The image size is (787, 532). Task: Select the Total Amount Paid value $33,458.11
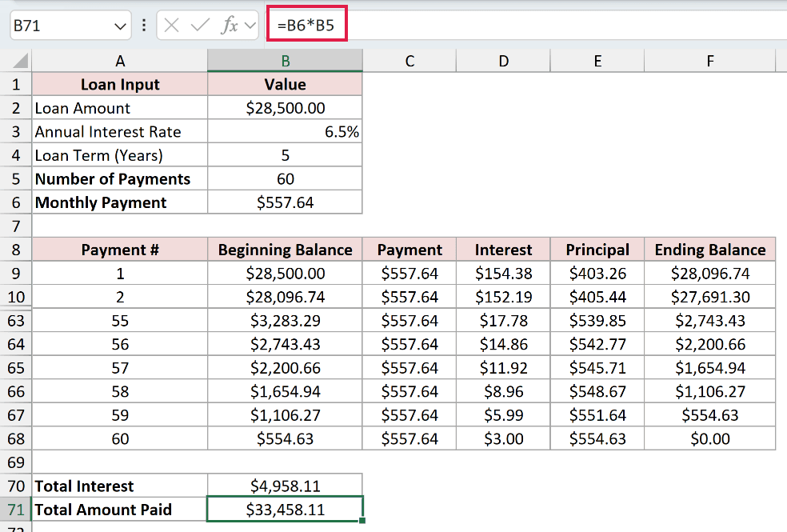285,510
